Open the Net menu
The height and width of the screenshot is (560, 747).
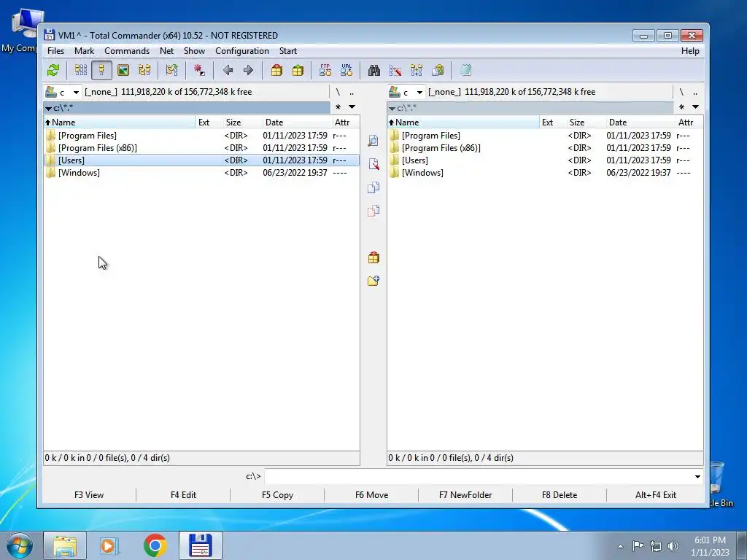point(167,51)
